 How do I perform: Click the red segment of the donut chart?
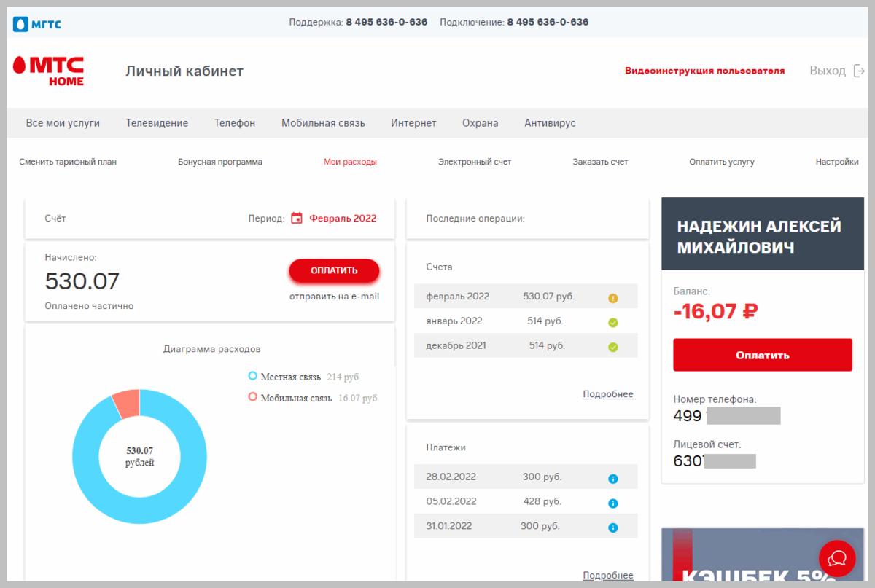pos(127,404)
